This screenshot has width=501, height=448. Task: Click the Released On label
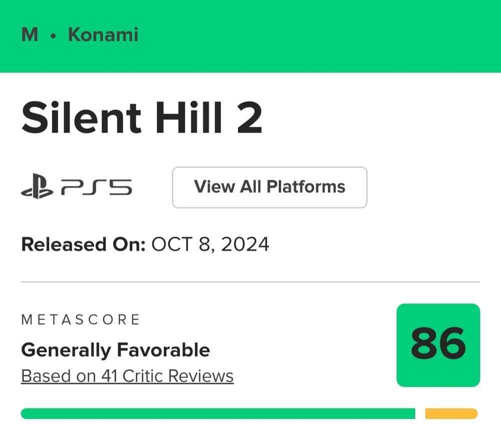coord(83,244)
